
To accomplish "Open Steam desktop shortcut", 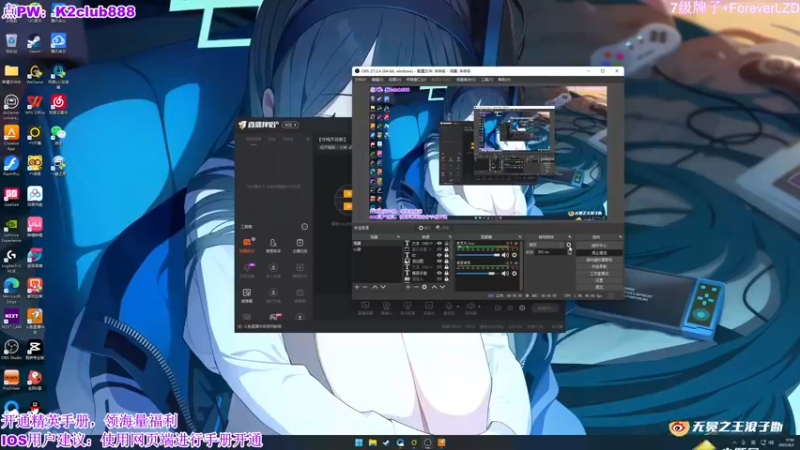I will [x=35, y=43].
